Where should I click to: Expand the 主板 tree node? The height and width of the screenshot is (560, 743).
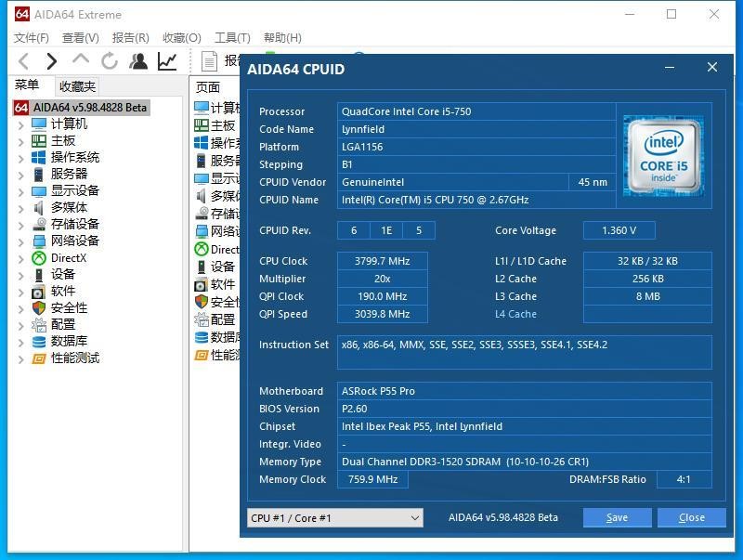tap(21, 141)
